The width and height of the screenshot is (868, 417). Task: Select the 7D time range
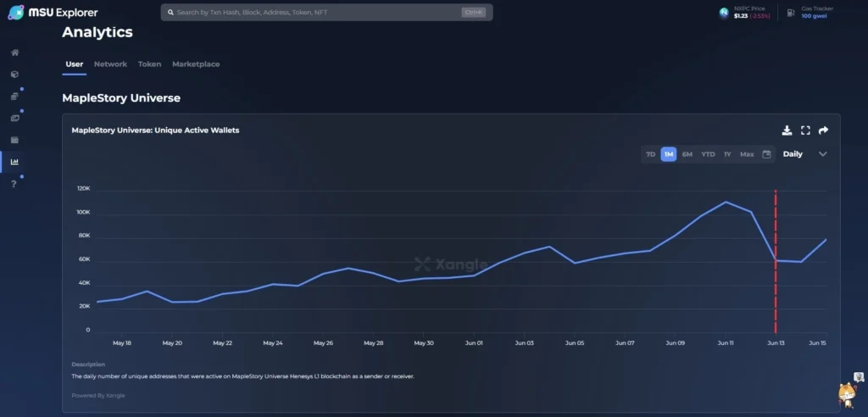[650, 154]
